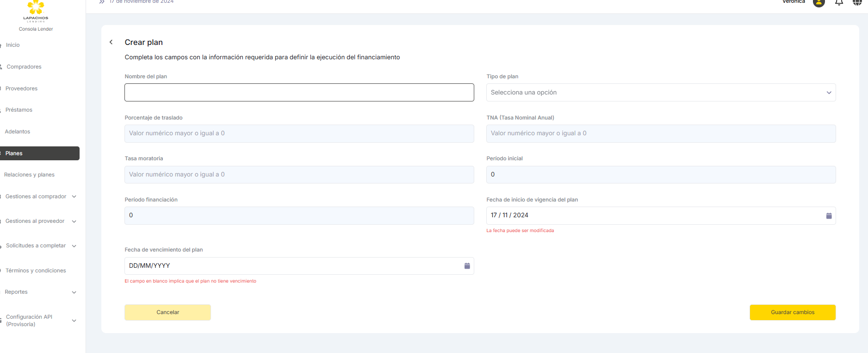Expand Solicitudes a completar section
The width and height of the screenshot is (868, 353).
click(x=74, y=246)
